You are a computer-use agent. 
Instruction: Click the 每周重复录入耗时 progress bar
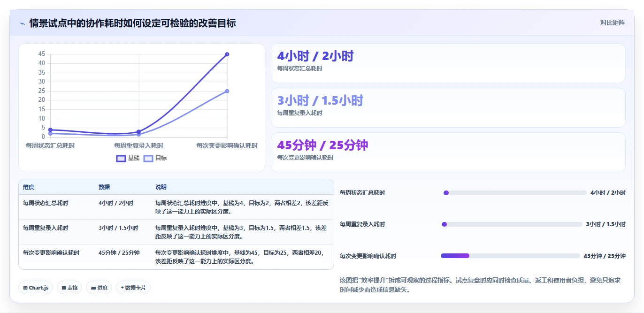pos(512,224)
